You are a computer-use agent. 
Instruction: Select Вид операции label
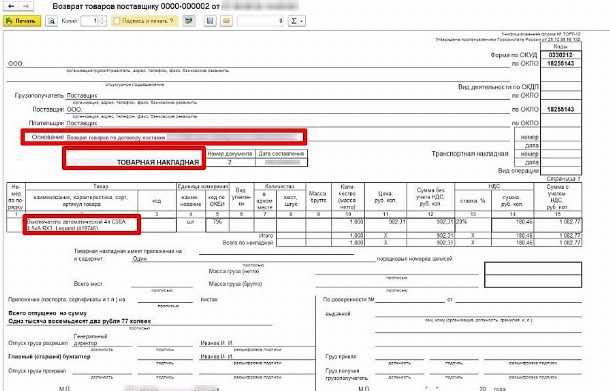518,171
